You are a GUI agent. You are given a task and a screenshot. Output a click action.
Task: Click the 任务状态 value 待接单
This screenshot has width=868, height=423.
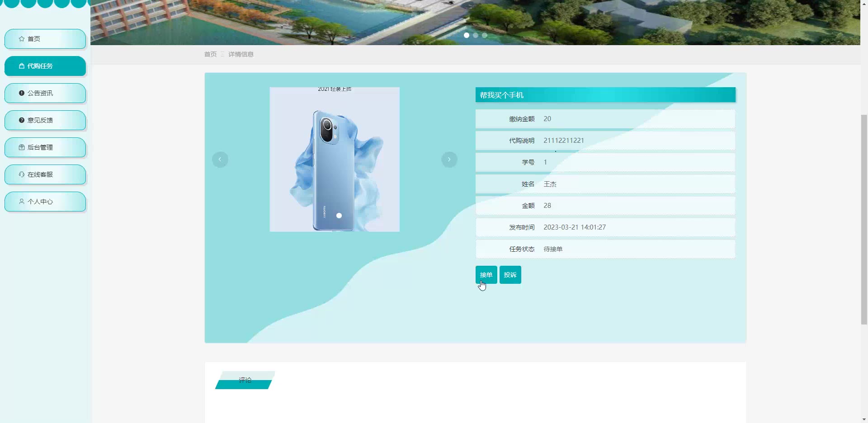click(x=553, y=249)
